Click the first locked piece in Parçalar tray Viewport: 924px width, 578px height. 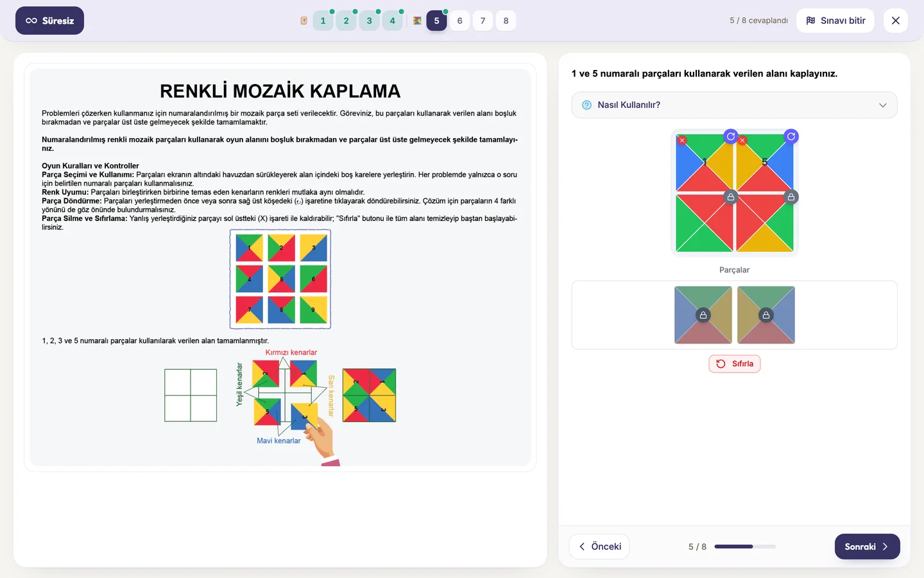pyautogui.click(x=703, y=315)
